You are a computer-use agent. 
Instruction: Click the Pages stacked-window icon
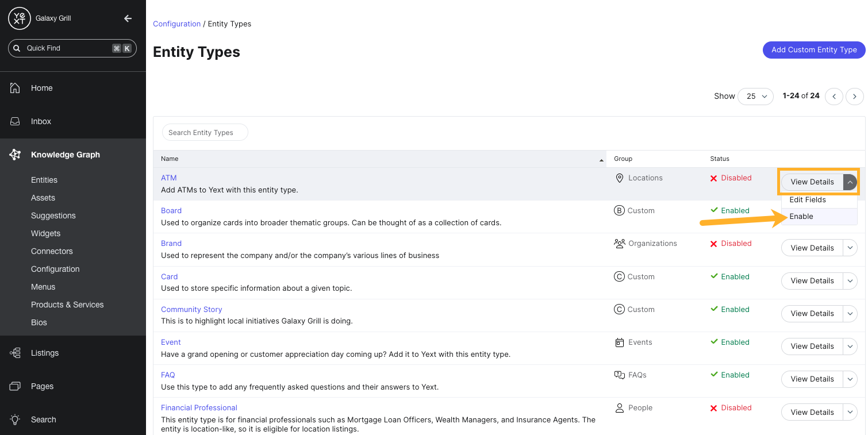(x=16, y=386)
